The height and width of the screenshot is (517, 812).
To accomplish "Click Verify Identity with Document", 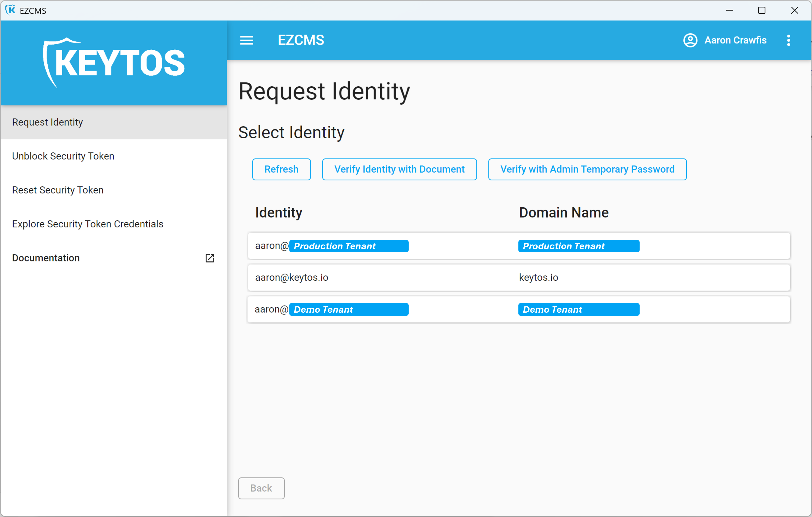I will coord(399,169).
